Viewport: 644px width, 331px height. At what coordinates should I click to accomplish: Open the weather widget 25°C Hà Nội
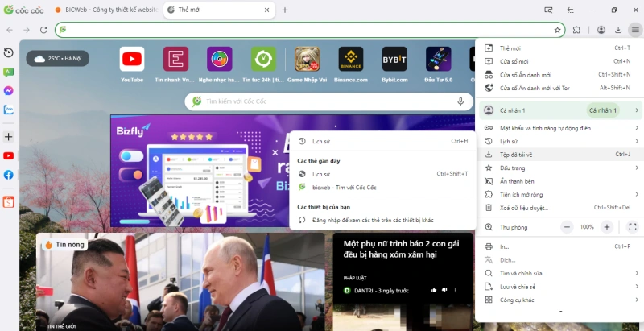57,59
